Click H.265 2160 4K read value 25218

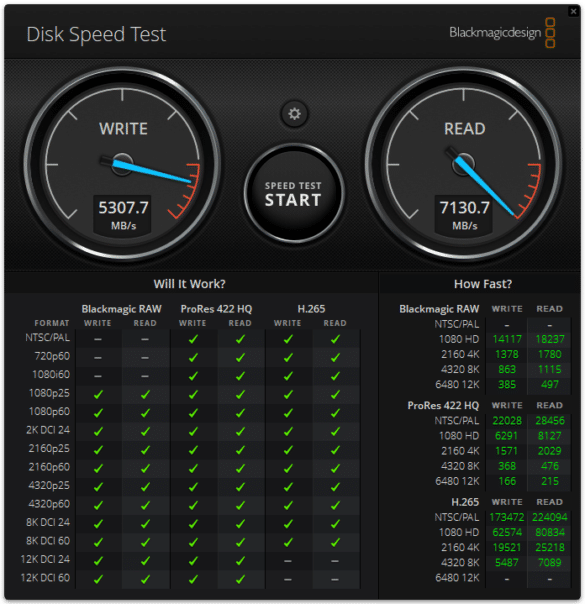550,547
